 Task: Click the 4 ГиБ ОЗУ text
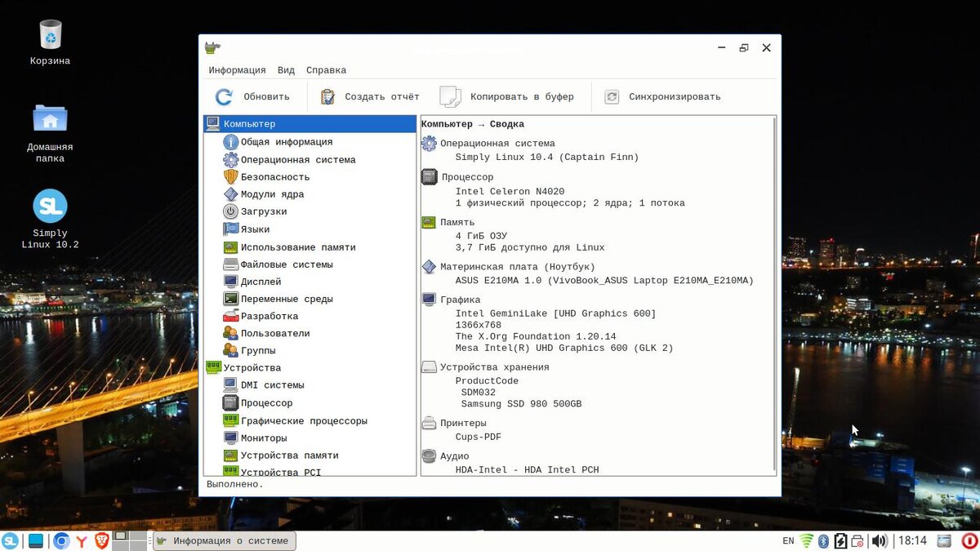click(x=481, y=236)
